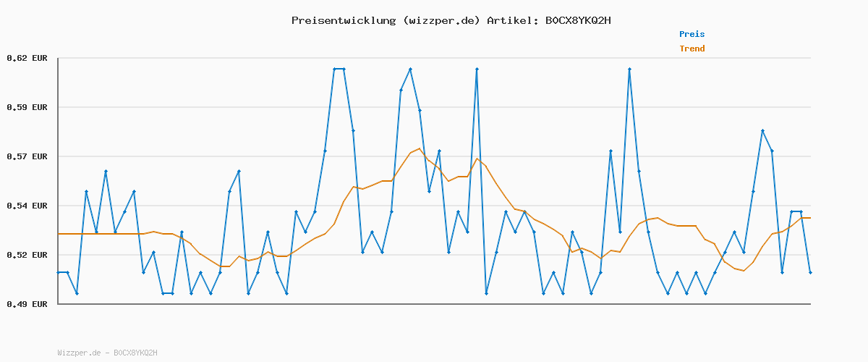Click the 0.49 EUR axis label
Viewport: 868px width, 362px height.
coord(27,304)
